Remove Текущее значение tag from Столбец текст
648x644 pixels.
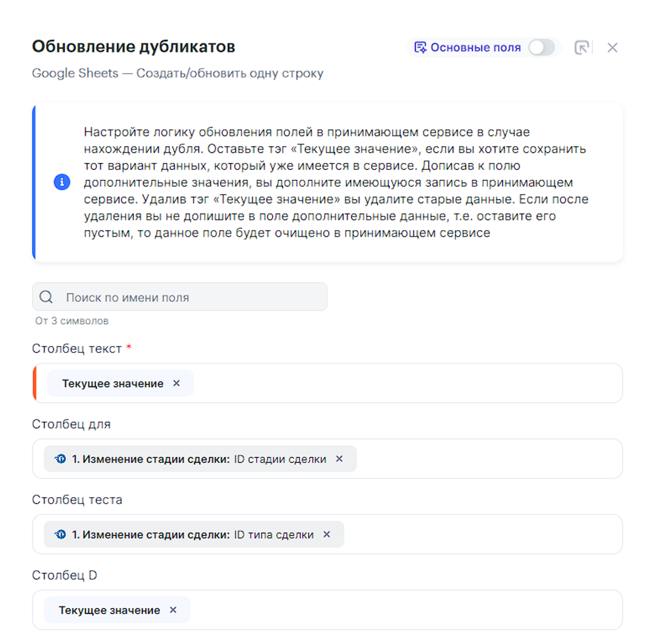pos(177,383)
